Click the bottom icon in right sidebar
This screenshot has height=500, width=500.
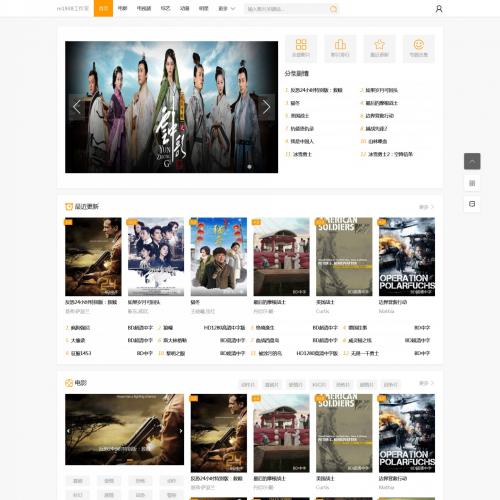(x=472, y=204)
